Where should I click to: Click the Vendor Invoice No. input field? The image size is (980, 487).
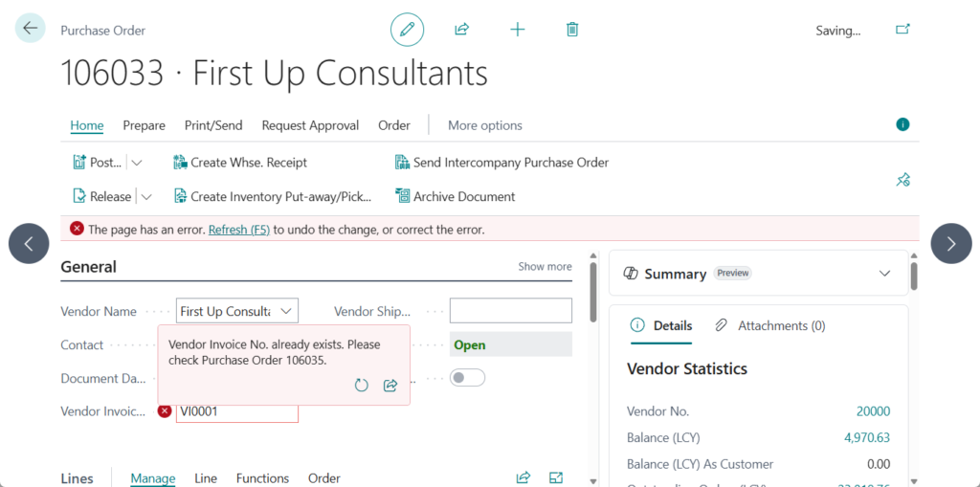pos(236,411)
